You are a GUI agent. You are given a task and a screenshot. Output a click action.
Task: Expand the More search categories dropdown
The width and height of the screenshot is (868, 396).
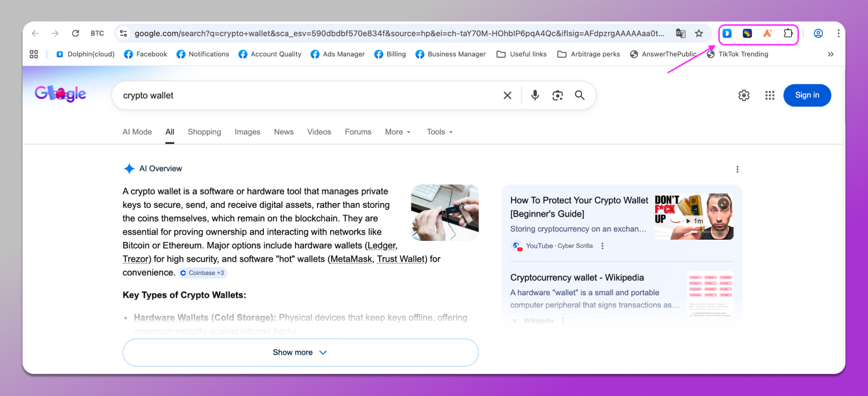(397, 131)
